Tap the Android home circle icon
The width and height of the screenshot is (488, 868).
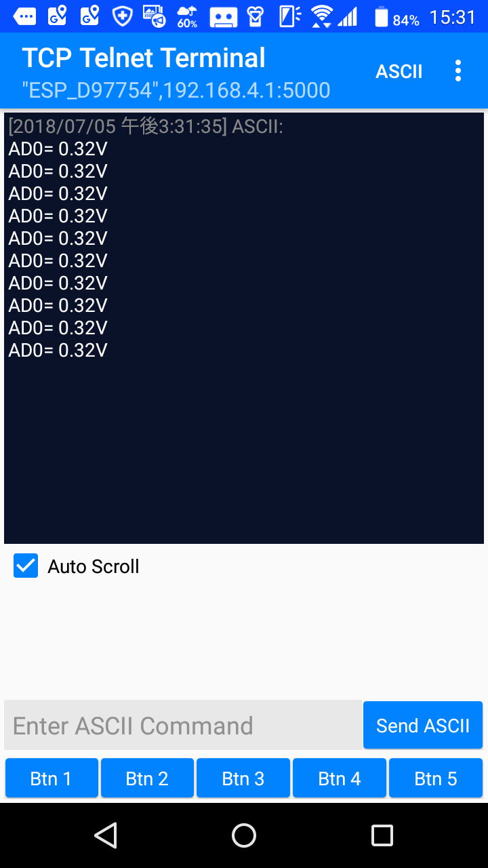point(244,835)
